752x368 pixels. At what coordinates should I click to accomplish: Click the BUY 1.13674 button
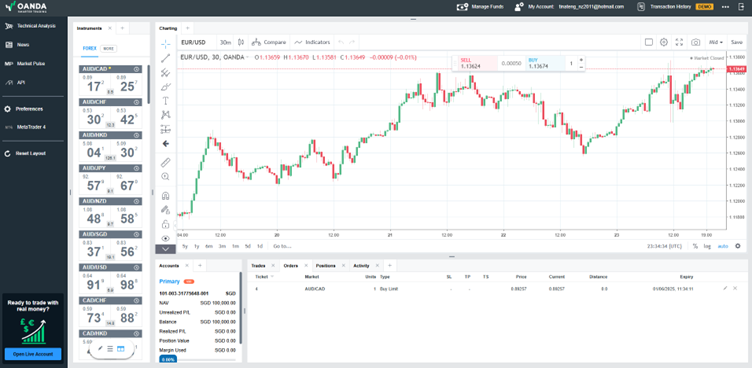(x=545, y=63)
